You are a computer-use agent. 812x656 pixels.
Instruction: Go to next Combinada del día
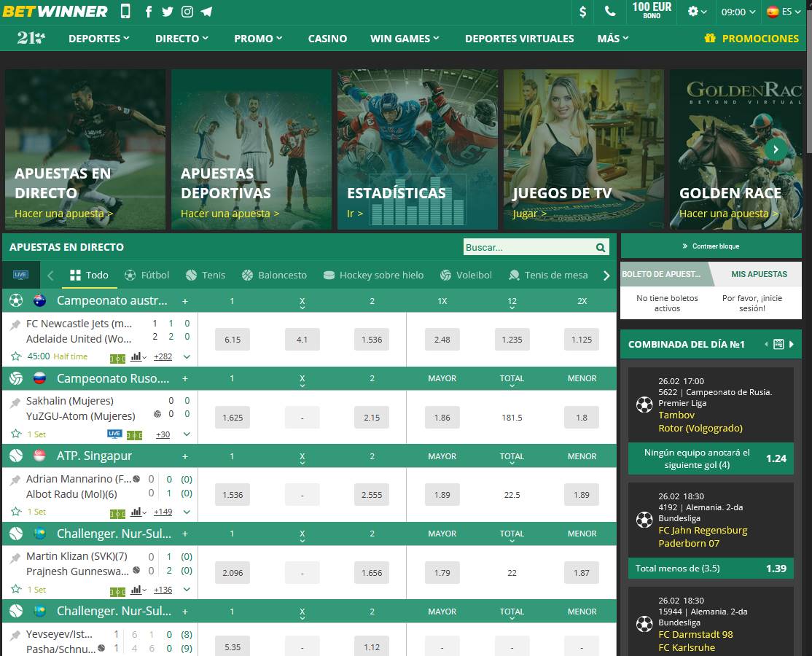792,344
